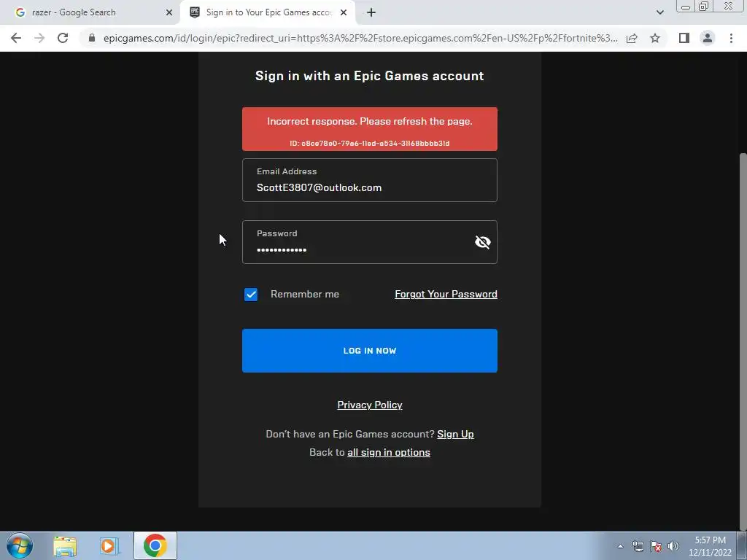
Task: Open the Forgot Your Password link
Action: point(446,294)
